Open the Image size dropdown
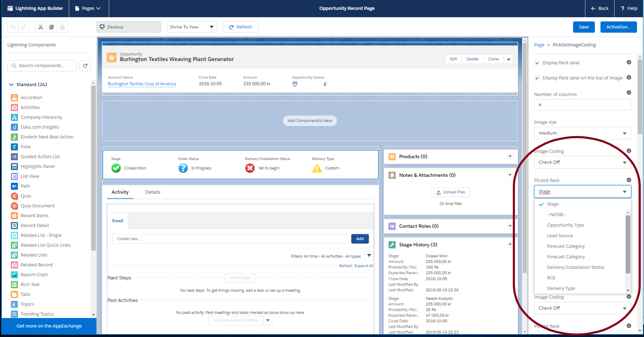Viewport: 644px width, 337px height. coord(582,133)
